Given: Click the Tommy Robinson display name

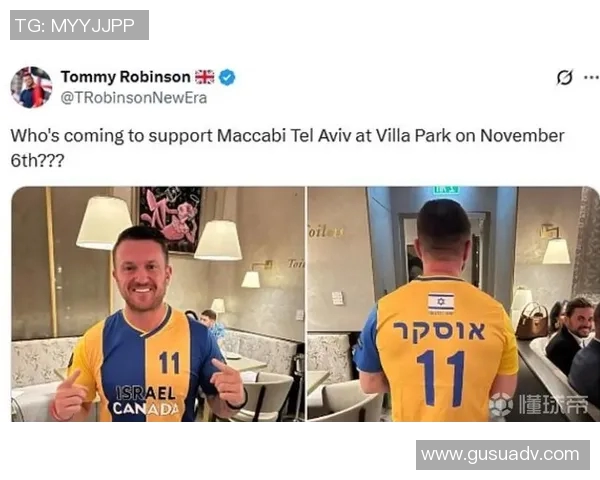Looking at the screenshot, I should click(x=126, y=77).
